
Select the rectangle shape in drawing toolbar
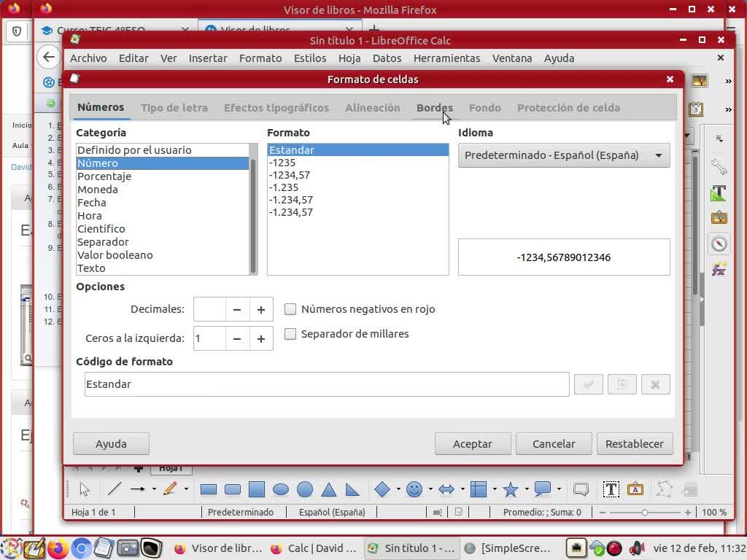point(209,489)
